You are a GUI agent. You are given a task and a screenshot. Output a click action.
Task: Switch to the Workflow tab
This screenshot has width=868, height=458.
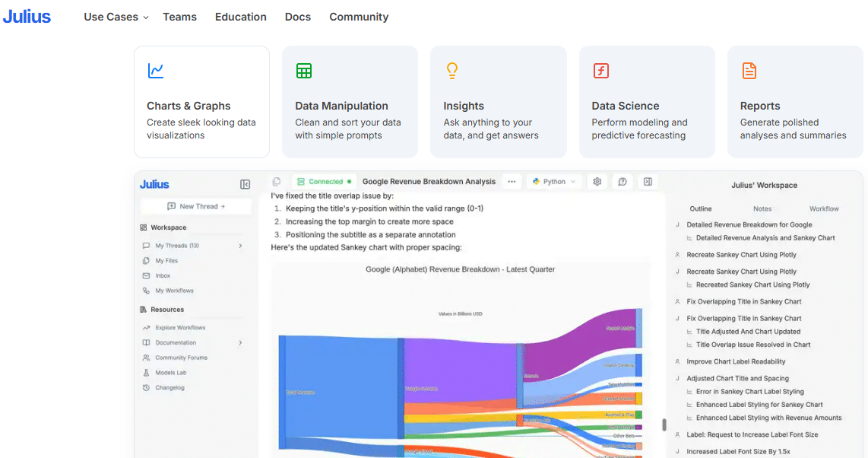[824, 208]
